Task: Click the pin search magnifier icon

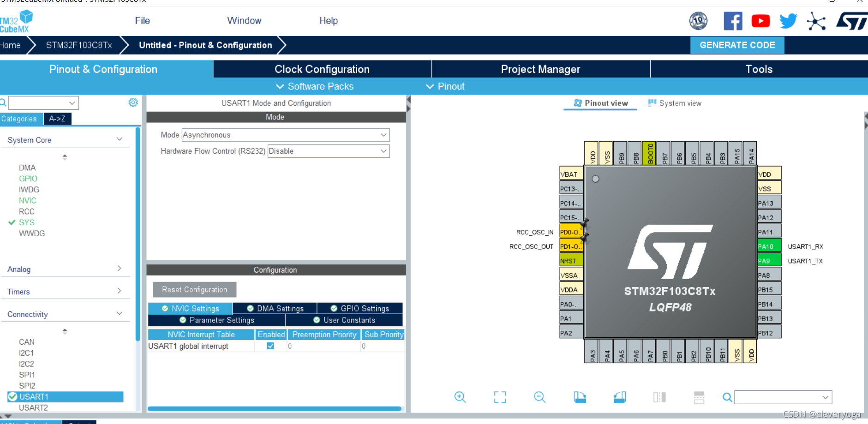Action: tap(727, 397)
